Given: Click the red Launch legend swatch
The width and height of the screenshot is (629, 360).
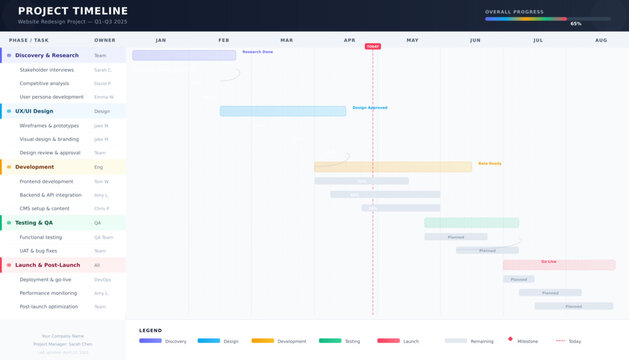Looking at the screenshot, I should 389,341.
